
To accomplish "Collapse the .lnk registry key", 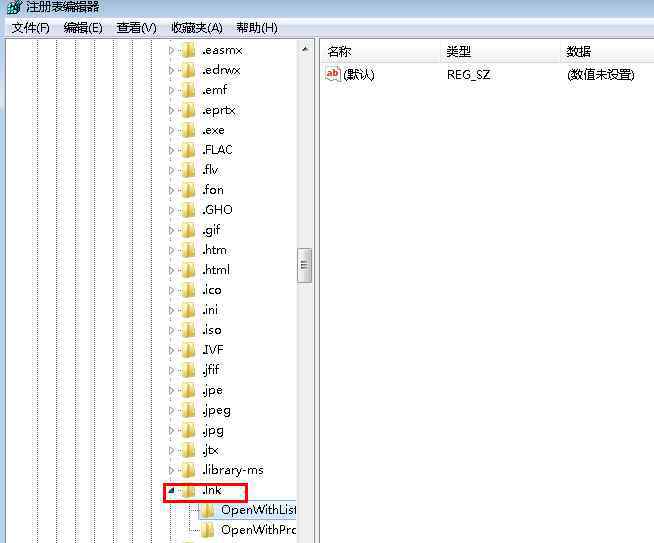I will 171,491.
